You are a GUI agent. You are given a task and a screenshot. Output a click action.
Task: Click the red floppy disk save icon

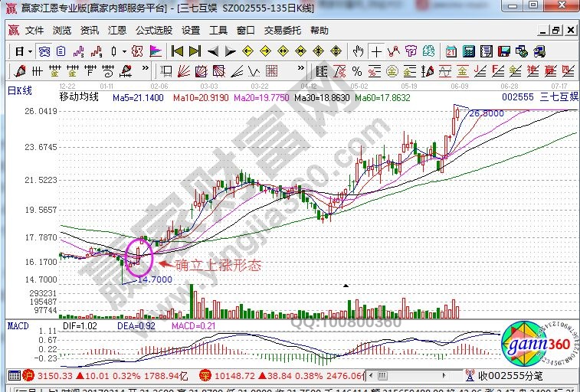click(x=503, y=51)
